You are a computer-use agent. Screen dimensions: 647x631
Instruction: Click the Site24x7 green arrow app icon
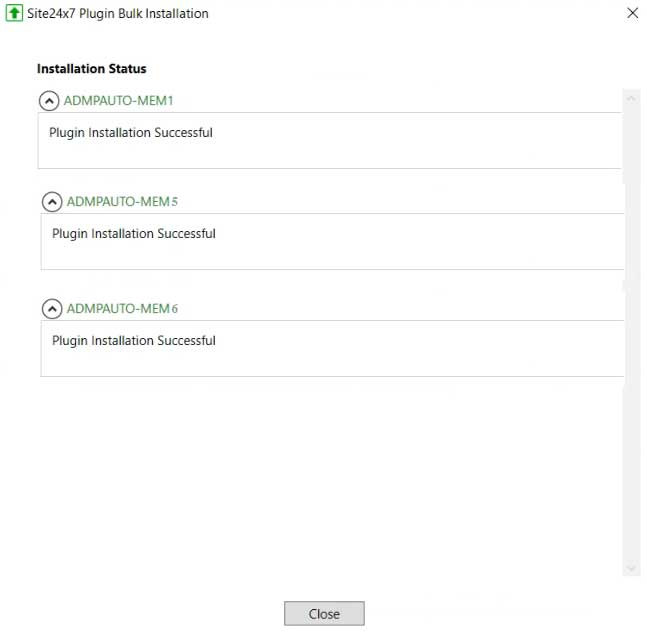tap(13, 14)
